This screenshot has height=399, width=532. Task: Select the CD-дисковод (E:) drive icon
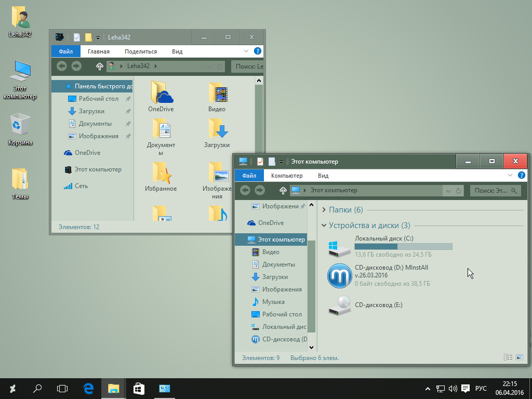click(x=340, y=305)
